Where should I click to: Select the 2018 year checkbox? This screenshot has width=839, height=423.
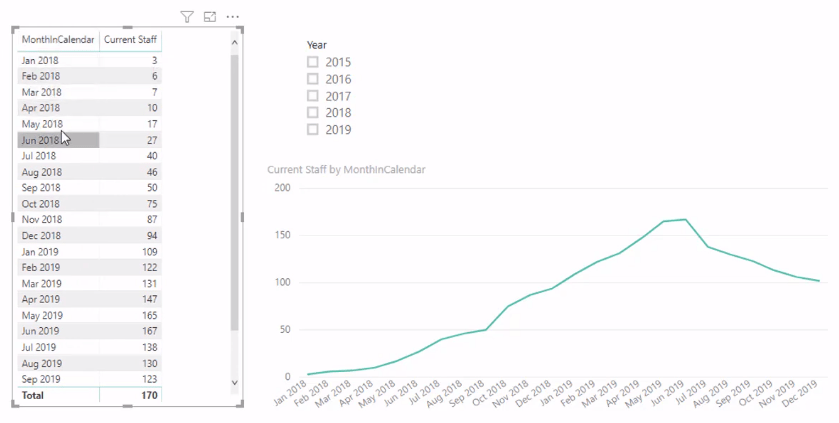(312, 112)
